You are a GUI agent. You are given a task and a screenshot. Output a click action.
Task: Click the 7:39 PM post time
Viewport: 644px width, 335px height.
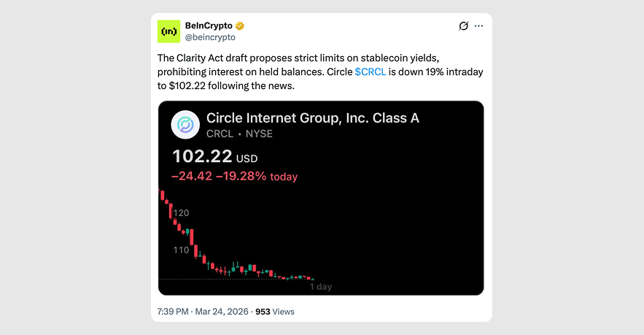[x=172, y=312]
